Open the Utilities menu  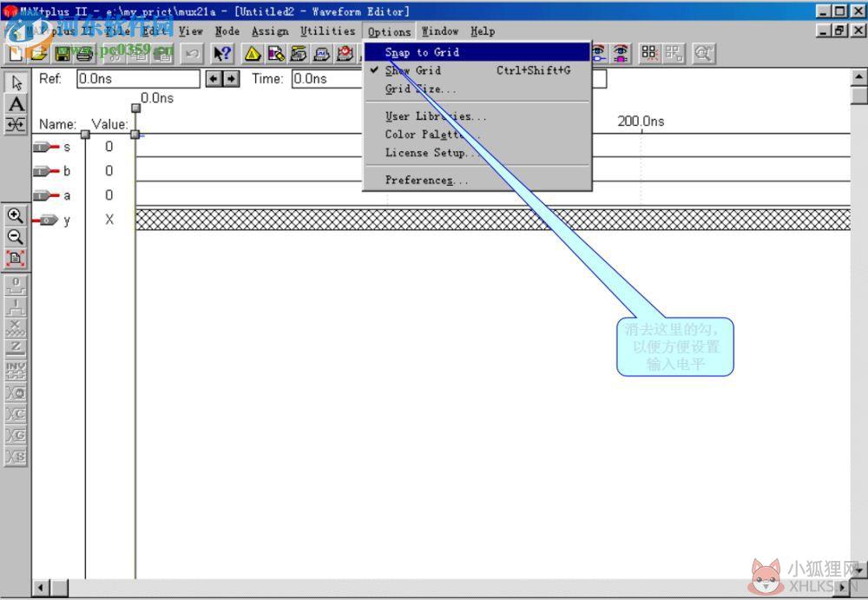pyautogui.click(x=328, y=31)
